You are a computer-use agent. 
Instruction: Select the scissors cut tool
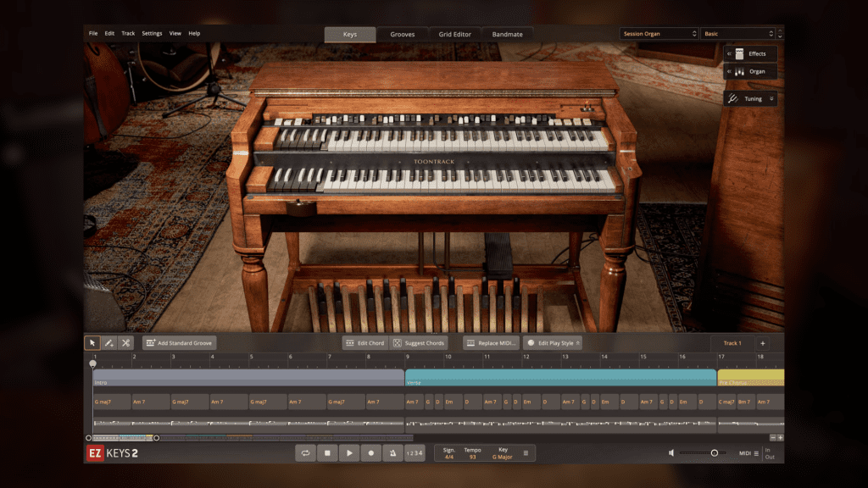click(x=125, y=343)
